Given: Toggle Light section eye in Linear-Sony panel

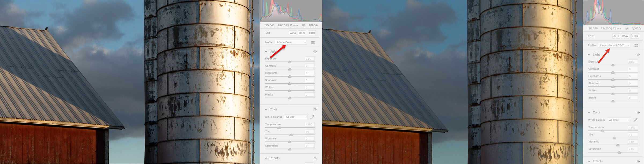Looking at the screenshot, I should click(638, 55).
